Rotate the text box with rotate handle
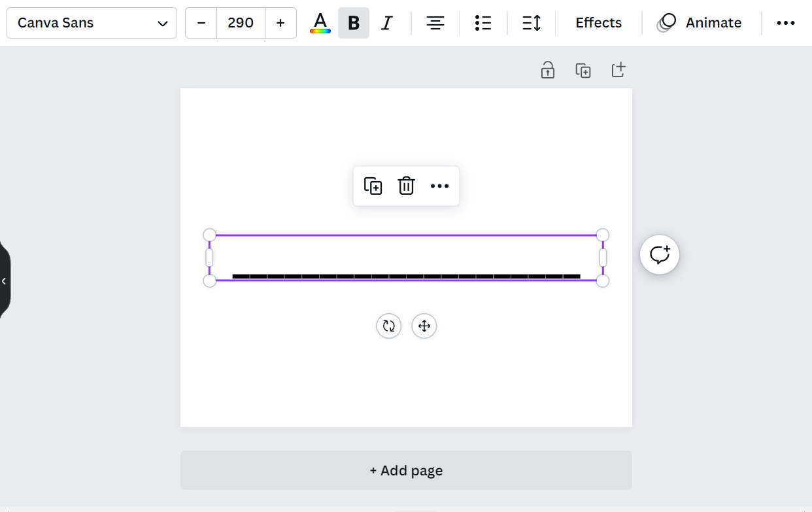This screenshot has height=512, width=812. 388,326
